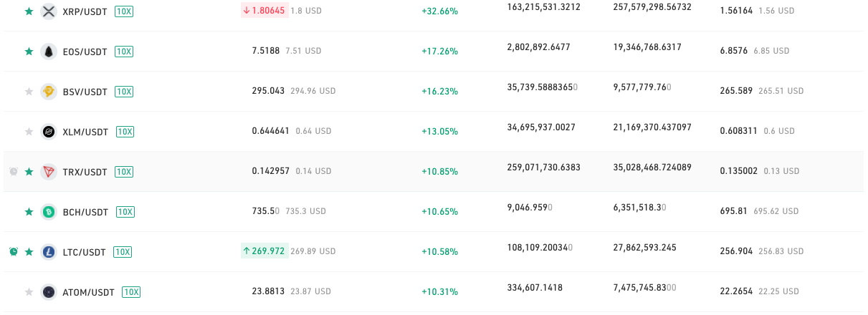Open the EOS/USDT trading pair
This screenshot has height=315, width=868.
tap(85, 52)
